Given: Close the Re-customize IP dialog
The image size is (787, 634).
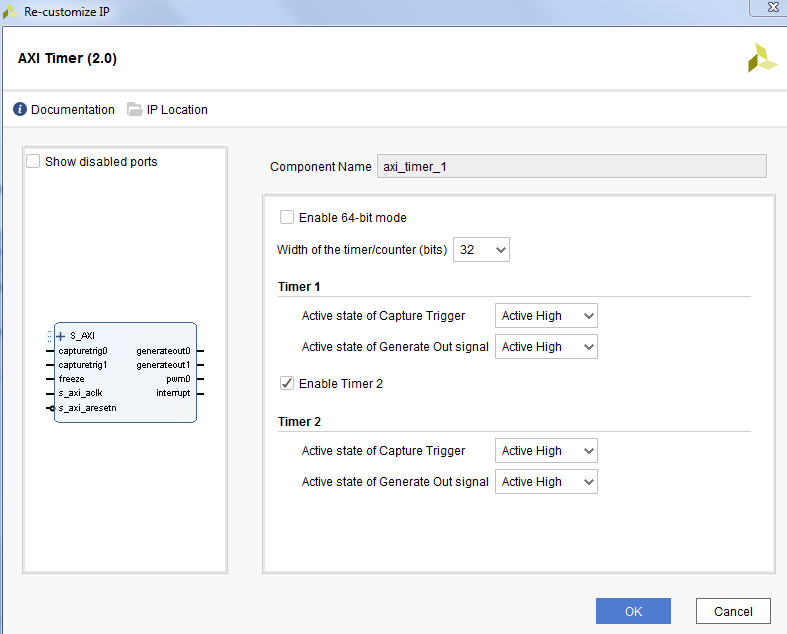Looking at the screenshot, I should 766,10.
